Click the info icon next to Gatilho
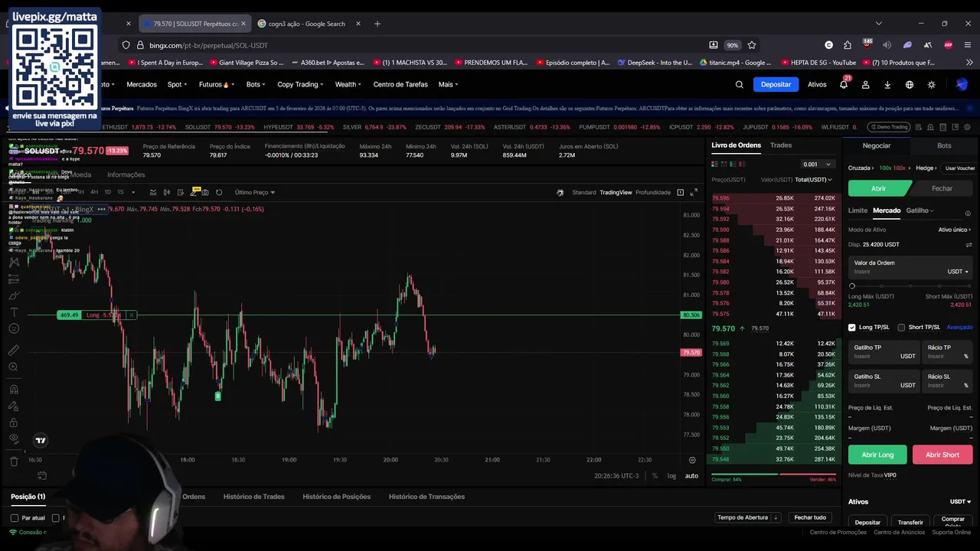The image size is (980, 551). pos(968,214)
